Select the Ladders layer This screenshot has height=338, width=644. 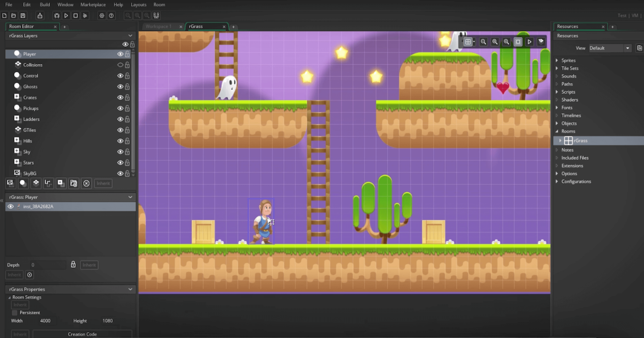click(x=31, y=119)
